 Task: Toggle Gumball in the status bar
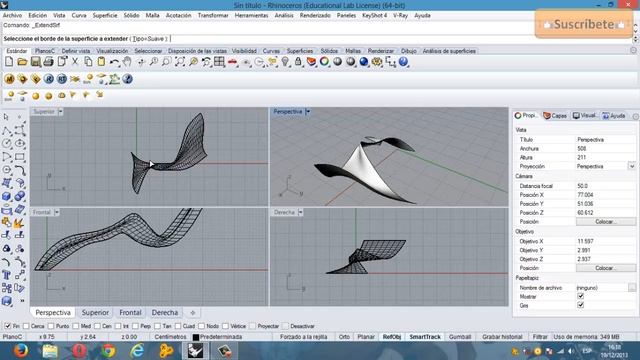(460, 337)
